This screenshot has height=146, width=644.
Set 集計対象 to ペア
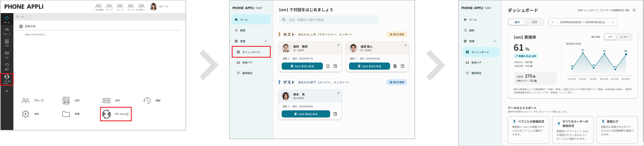point(610,37)
